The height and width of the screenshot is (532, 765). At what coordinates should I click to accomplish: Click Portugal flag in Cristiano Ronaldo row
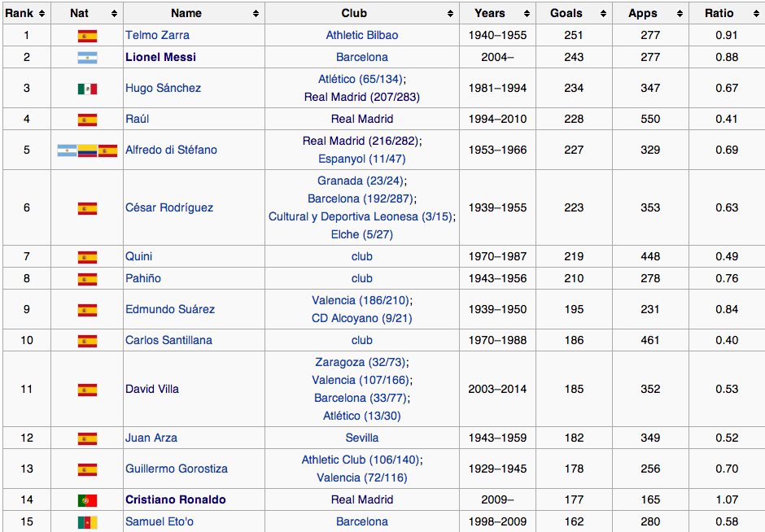tap(87, 501)
